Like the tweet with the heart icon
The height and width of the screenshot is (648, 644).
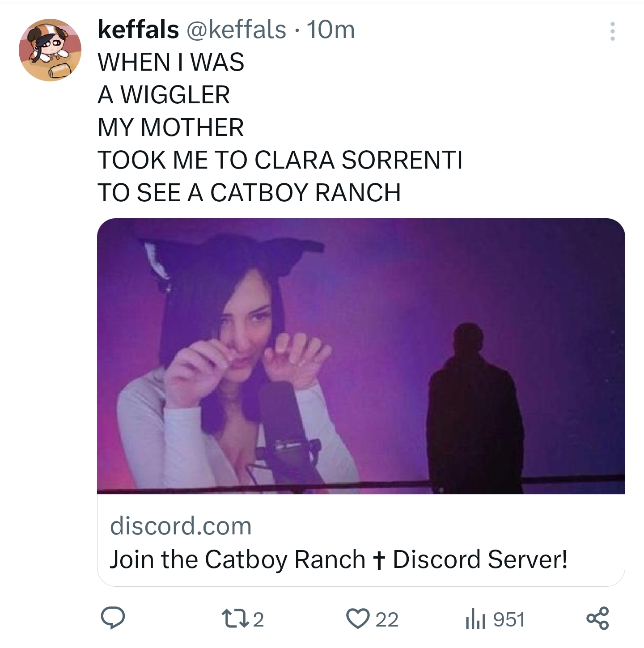[358, 619]
